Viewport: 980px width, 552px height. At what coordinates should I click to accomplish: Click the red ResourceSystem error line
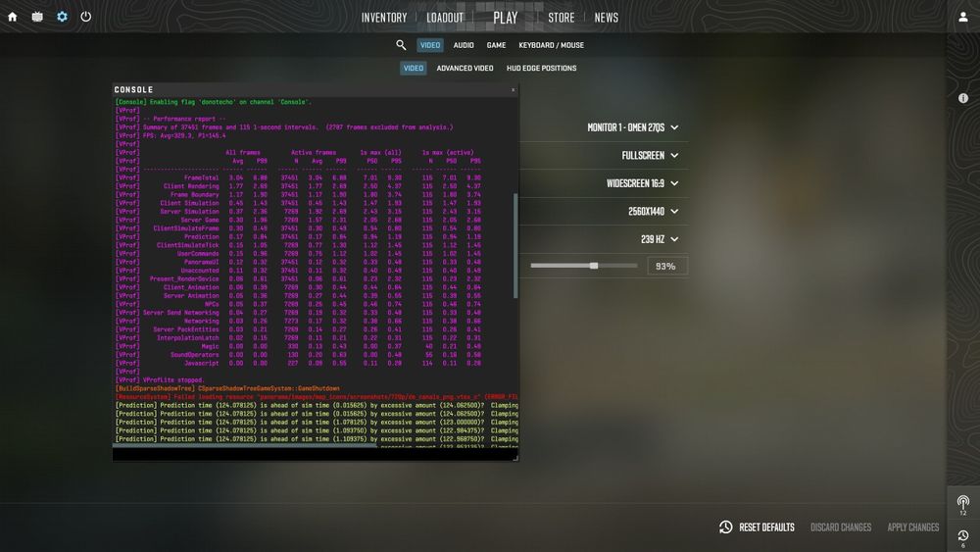point(317,397)
